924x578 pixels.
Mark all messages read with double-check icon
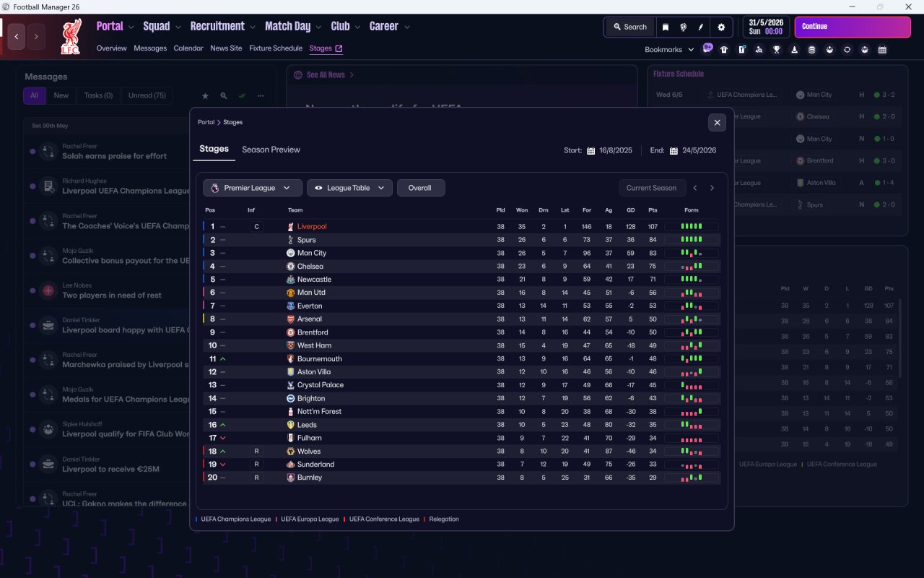[x=243, y=95]
